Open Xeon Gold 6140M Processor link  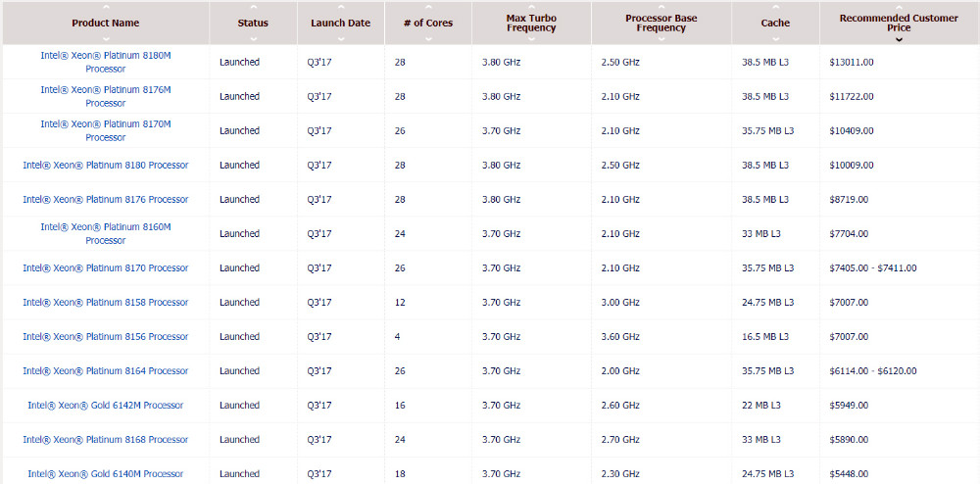click(x=106, y=474)
